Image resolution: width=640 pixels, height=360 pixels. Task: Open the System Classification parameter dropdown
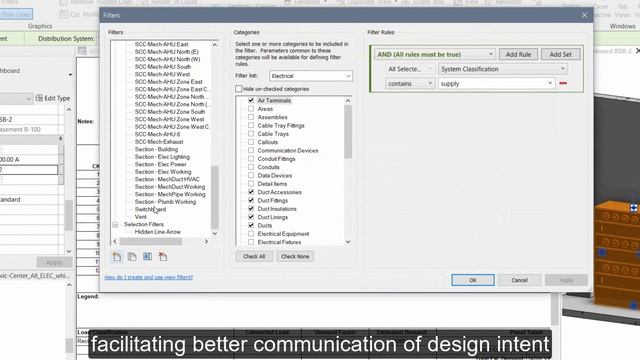[x=503, y=69]
